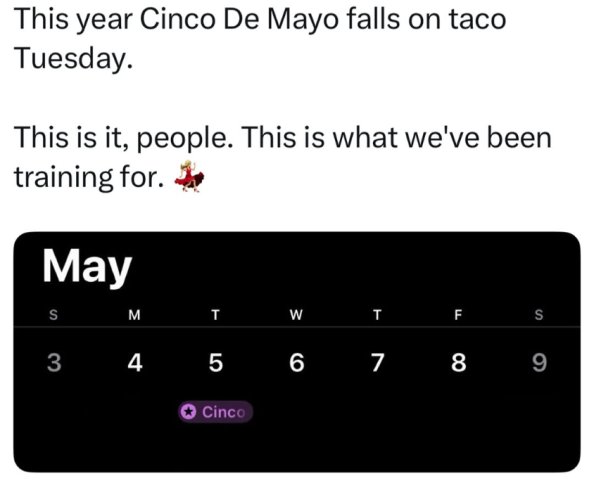The image size is (594, 500).
Task: Select date 3 in the calendar
Action: click(x=54, y=362)
